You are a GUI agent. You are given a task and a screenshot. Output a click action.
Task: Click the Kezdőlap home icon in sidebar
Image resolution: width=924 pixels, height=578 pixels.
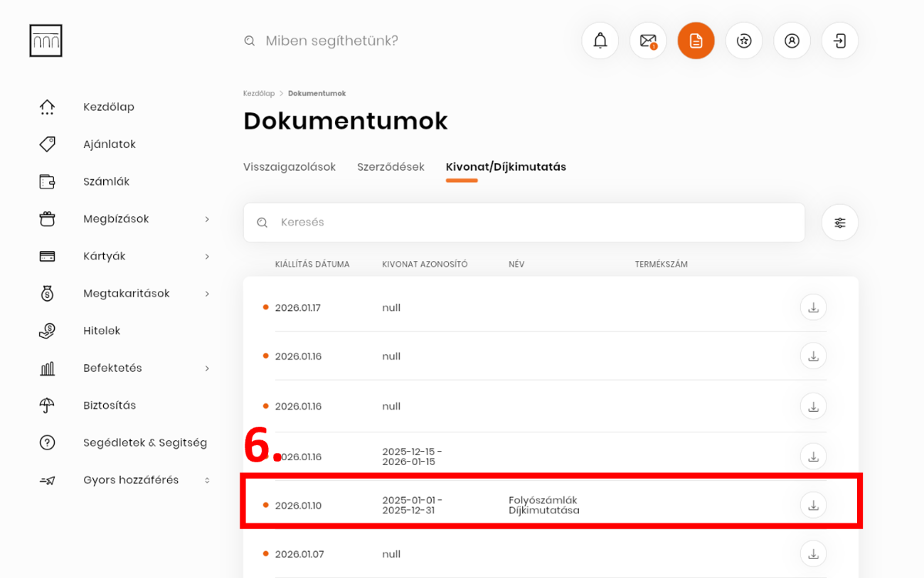pyautogui.click(x=47, y=107)
